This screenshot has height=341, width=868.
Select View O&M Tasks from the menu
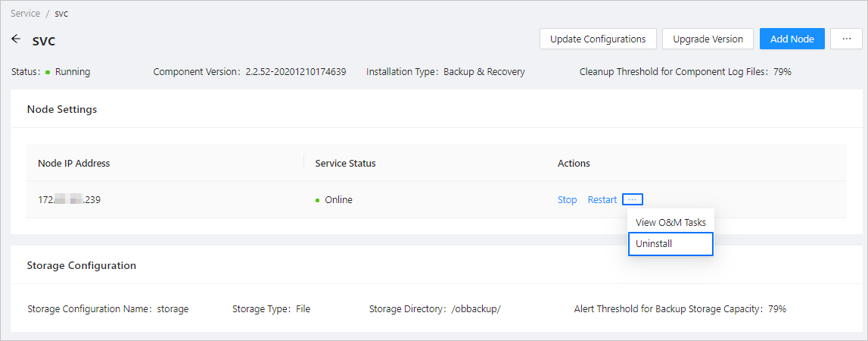(670, 223)
